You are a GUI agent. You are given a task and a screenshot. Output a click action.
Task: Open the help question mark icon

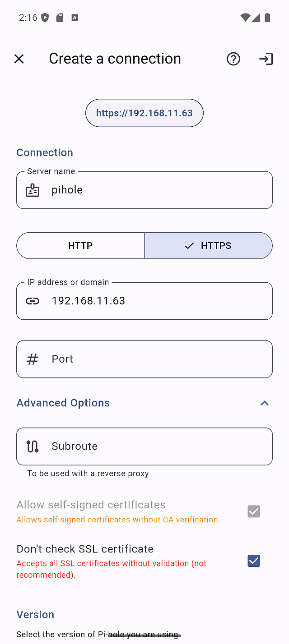pos(233,59)
